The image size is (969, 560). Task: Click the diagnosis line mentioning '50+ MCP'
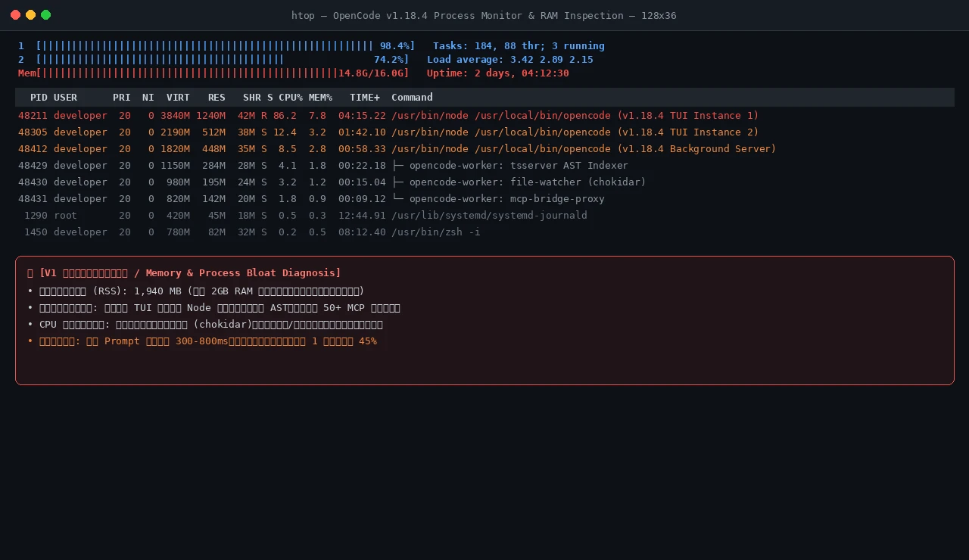[214, 307]
